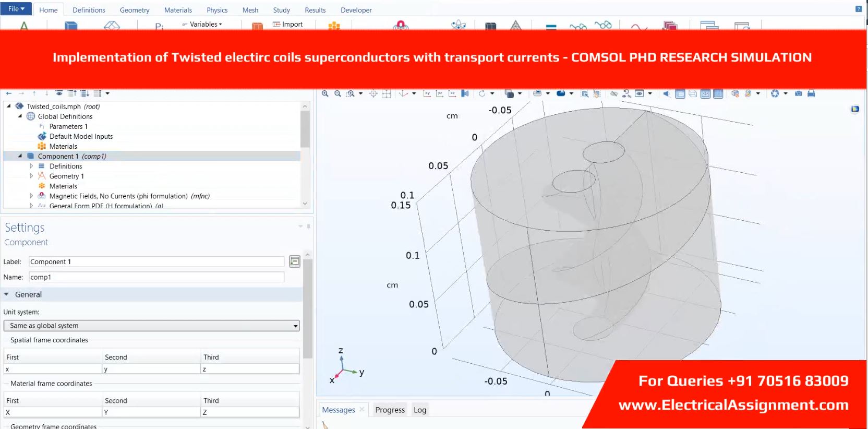
Task: Switch to the Results ribbon tab
Action: pos(315,10)
